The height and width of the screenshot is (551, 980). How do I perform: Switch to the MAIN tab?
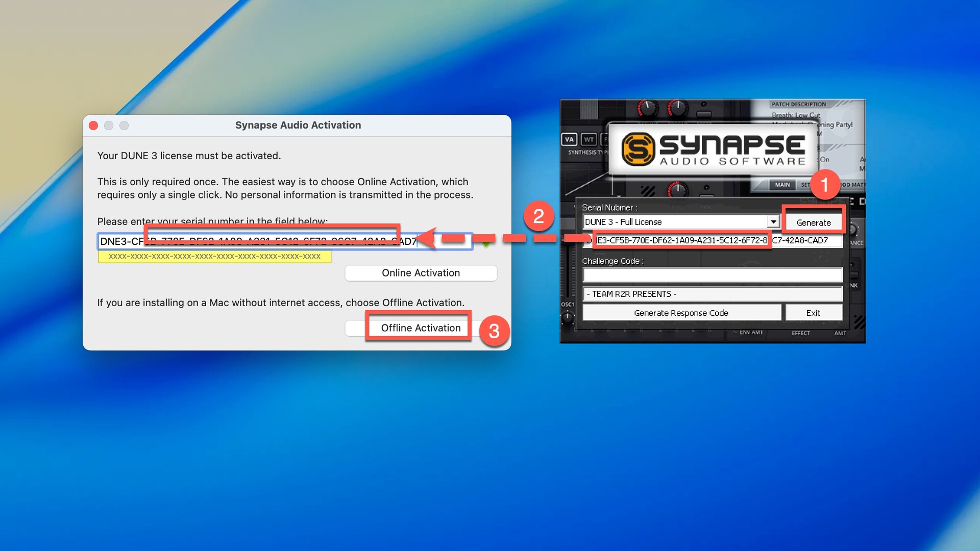tap(782, 185)
